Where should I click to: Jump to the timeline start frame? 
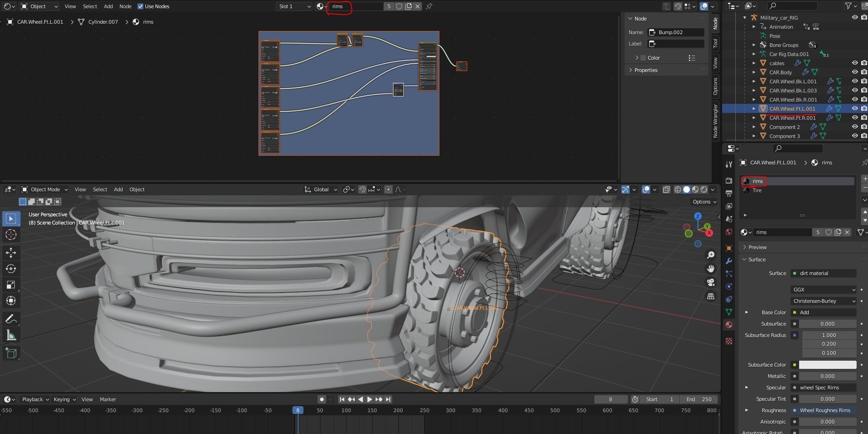pos(342,399)
